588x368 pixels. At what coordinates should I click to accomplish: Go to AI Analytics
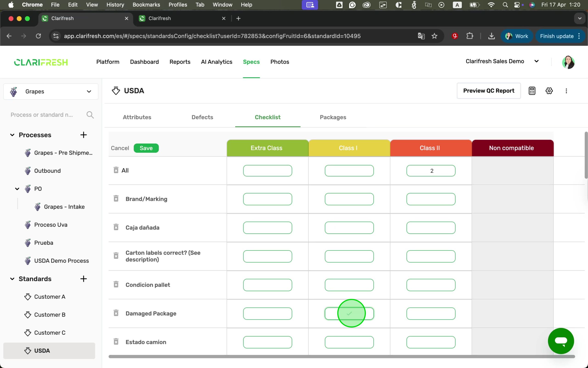[217, 62]
